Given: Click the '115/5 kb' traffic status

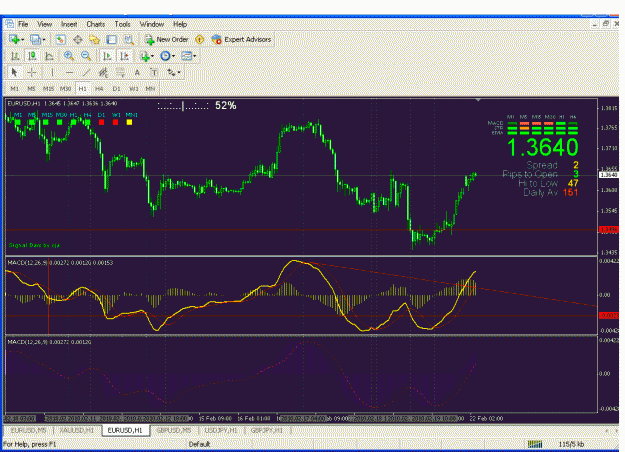Looking at the screenshot, I should [571, 444].
